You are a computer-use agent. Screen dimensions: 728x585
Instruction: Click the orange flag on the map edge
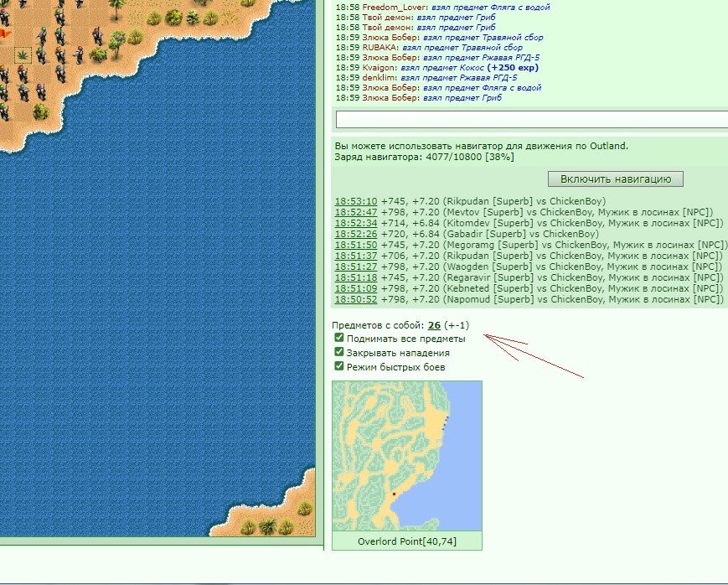(x=5, y=33)
